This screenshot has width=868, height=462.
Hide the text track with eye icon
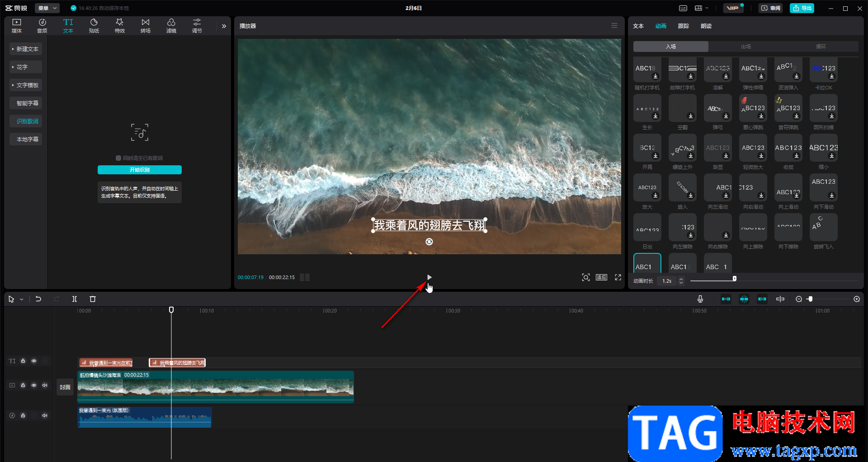tap(34, 361)
